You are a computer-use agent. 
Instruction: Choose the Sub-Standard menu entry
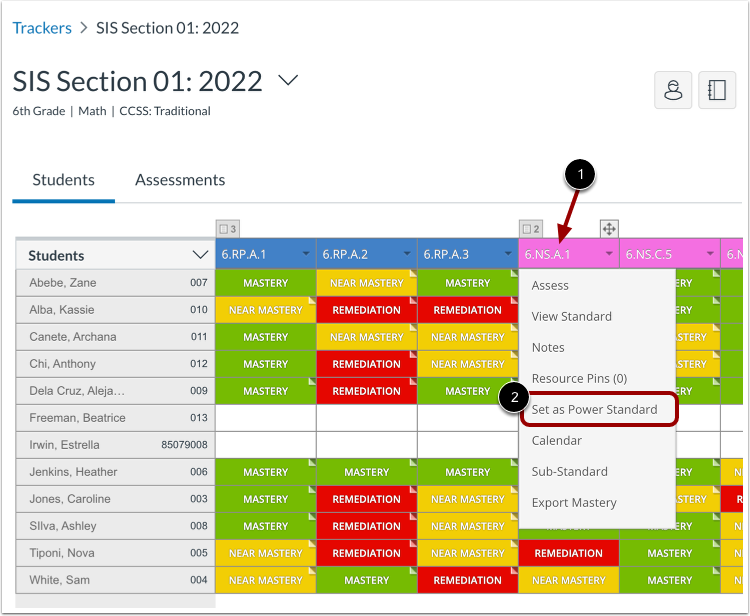[x=570, y=472]
